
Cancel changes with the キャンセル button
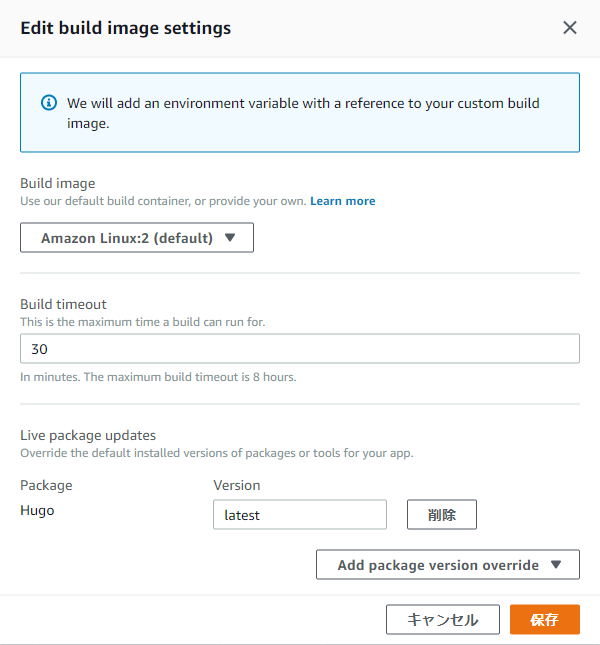point(442,619)
